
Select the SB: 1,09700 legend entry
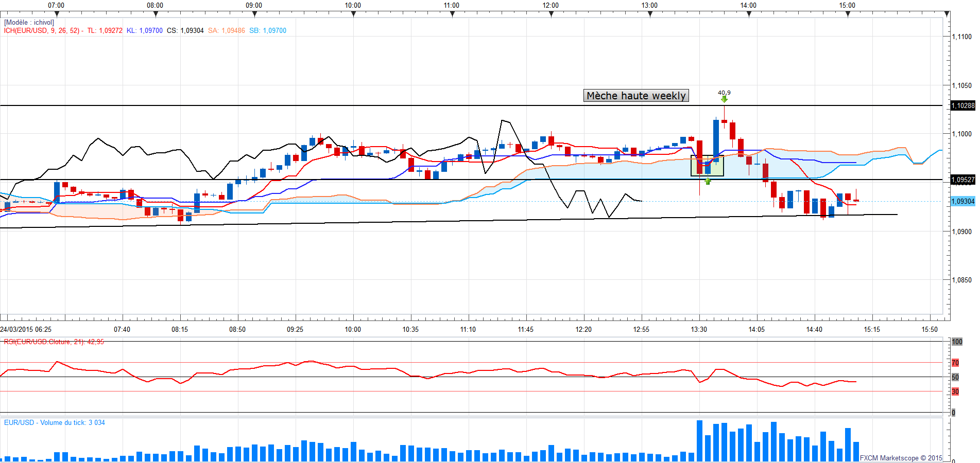click(268, 30)
